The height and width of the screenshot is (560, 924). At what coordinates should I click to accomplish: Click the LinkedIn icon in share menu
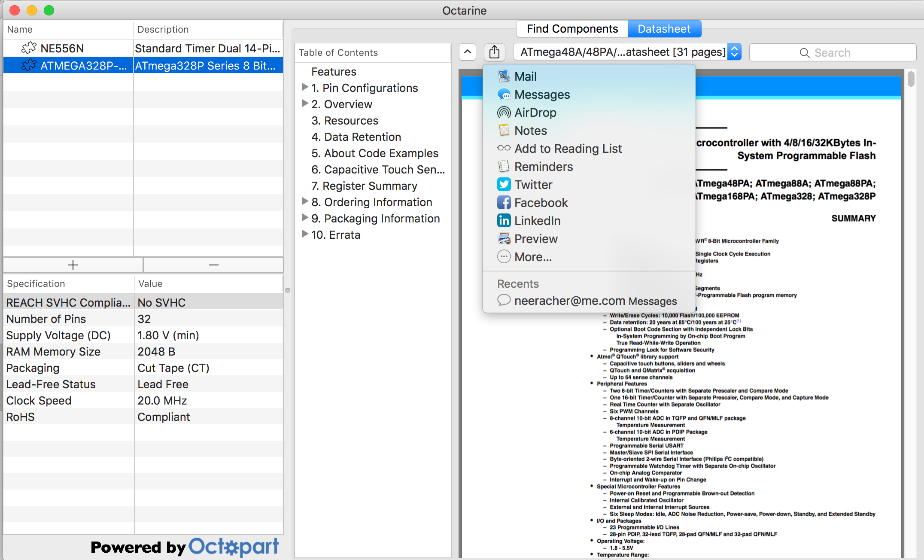pyautogui.click(x=504, y=221)
